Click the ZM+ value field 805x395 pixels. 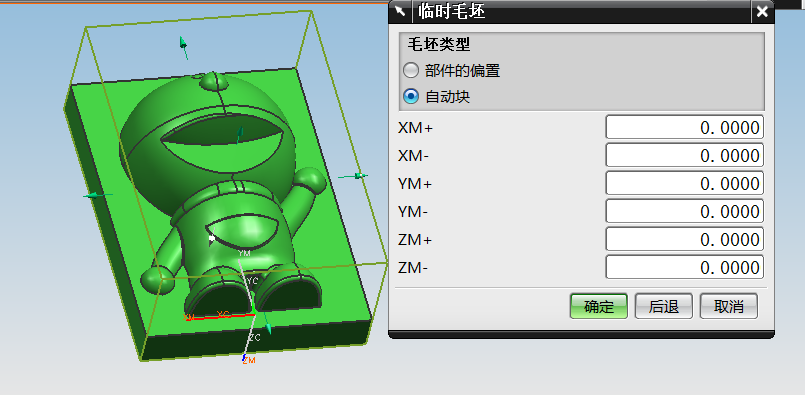coord(684,239)
